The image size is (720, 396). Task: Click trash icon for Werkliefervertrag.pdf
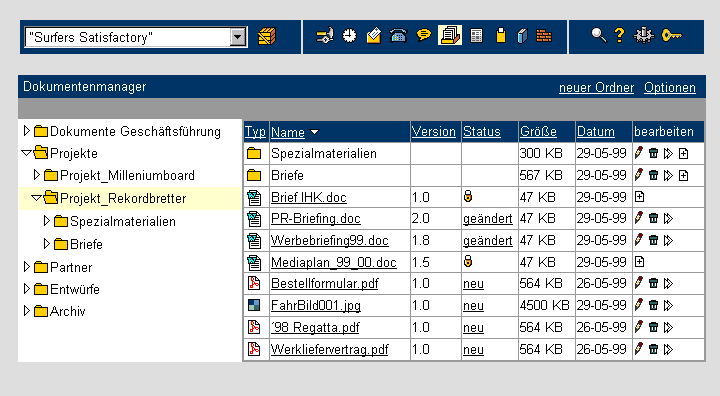[653, 349]
